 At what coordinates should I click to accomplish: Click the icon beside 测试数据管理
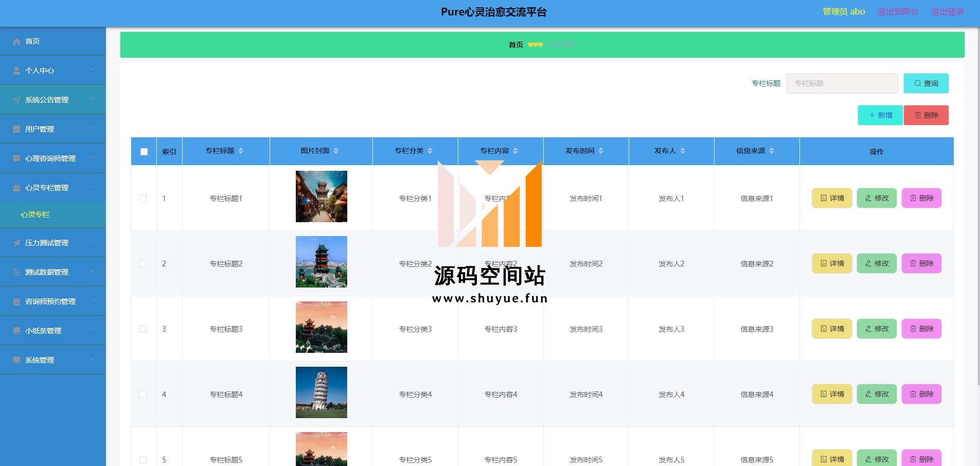click(17, 272)
